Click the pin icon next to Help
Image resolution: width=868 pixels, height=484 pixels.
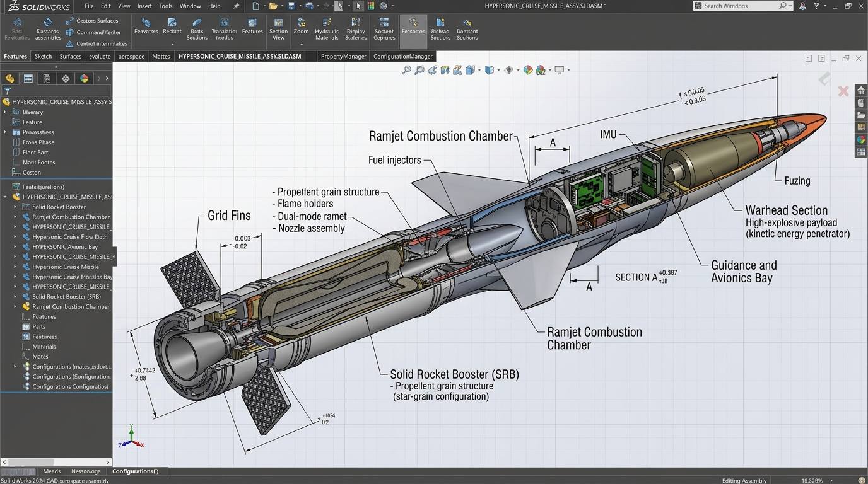pos(237,6)
